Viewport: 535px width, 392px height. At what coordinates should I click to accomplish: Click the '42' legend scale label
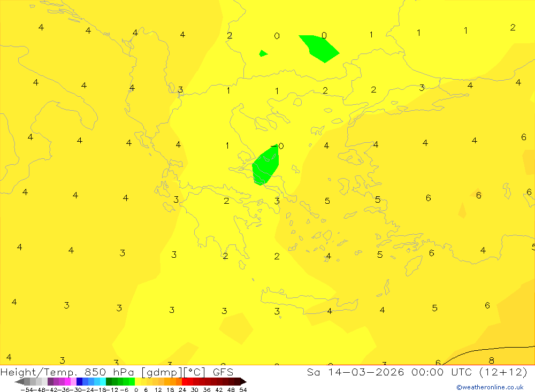(x=219, y=390)
